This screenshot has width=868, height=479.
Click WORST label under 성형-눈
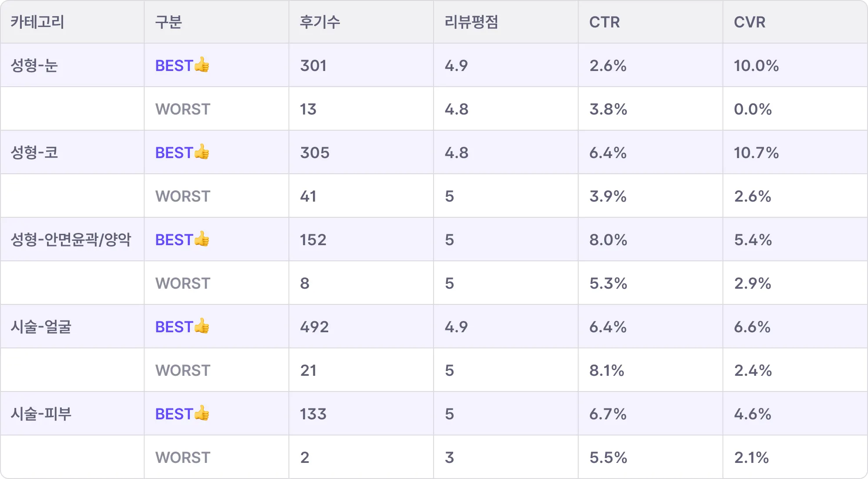pyautogui.click(x=183, y=109)
